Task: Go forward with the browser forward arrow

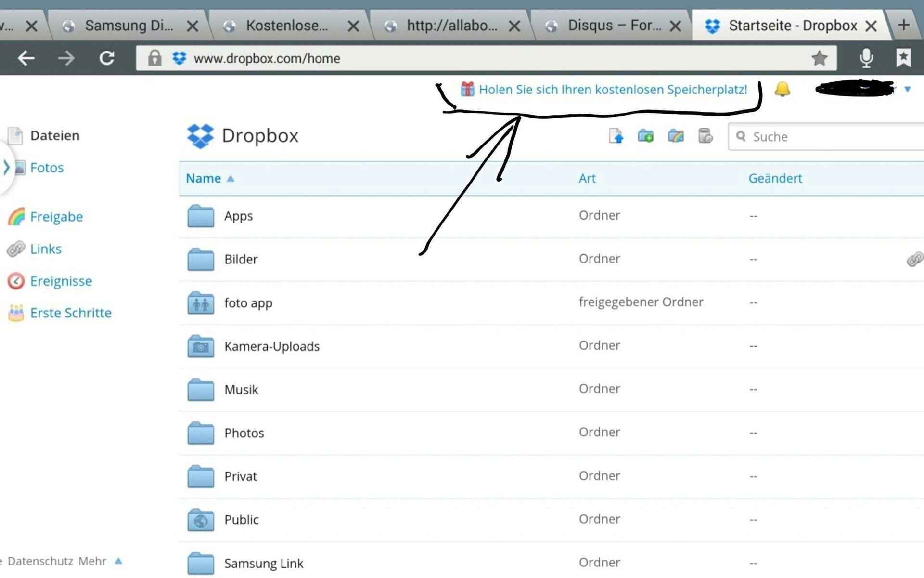Action: (66, 58)
